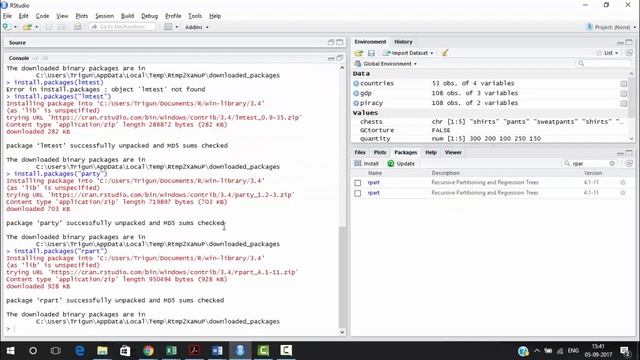This screenshot has width=640, height=360.
Task: Open Google Chrome from the taskbar
Action: [148, 350]
